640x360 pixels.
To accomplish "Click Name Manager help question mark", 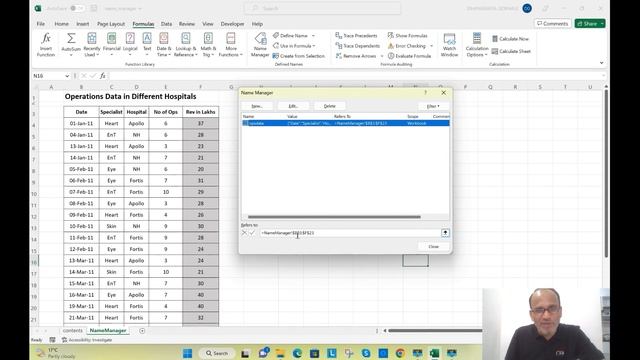I will click(426, 93).
